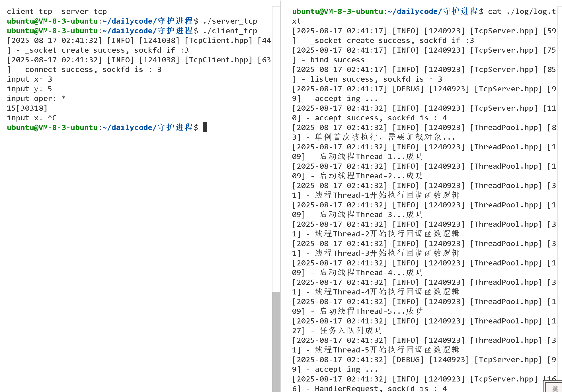562x392 pixels.
Task: Click the result line 15[30318]
Action: coord(27,108)
